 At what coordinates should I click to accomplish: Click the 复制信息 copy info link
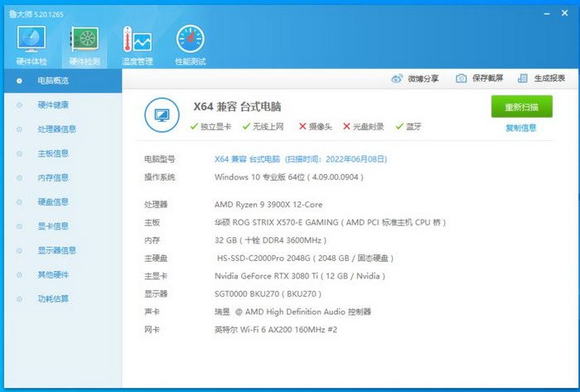click(521, 128)
